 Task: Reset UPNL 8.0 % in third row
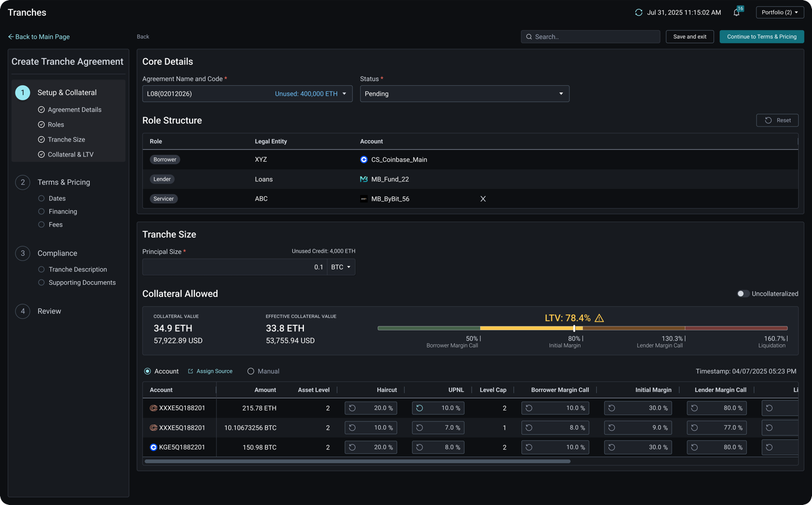pyautogui.click(x=419, y=448)
